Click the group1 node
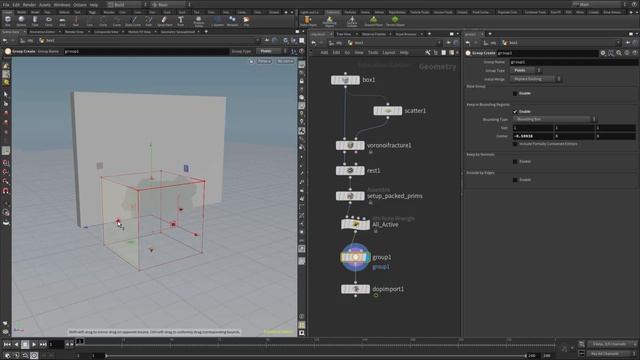 [356, 257]
